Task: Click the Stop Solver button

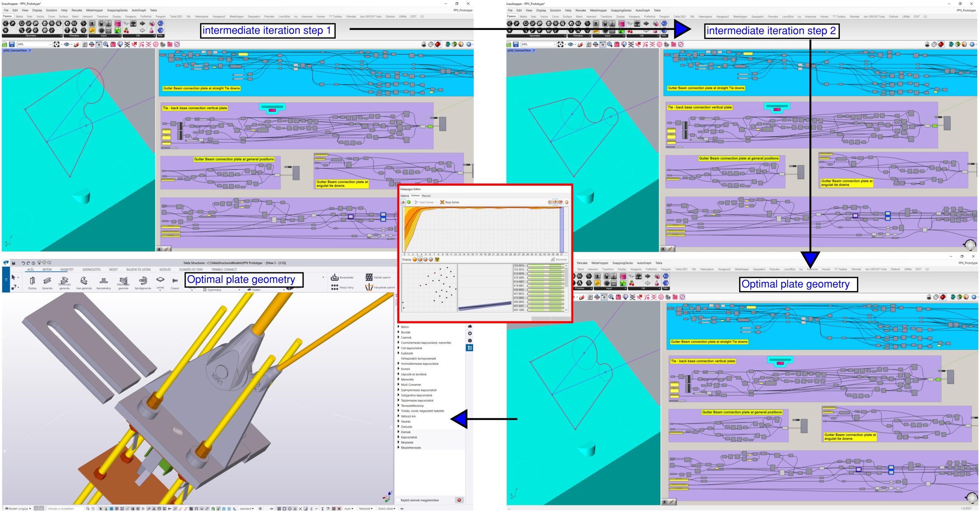Action: (449, 202)
